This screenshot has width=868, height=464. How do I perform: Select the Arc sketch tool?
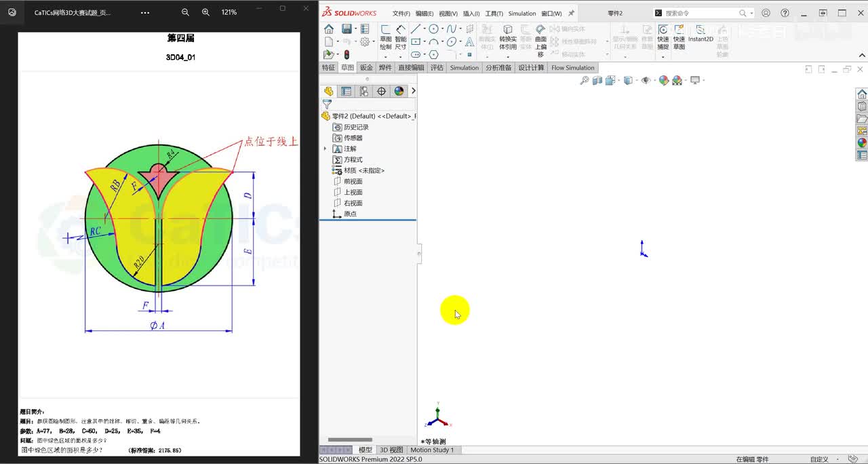(x=433, y=41)
